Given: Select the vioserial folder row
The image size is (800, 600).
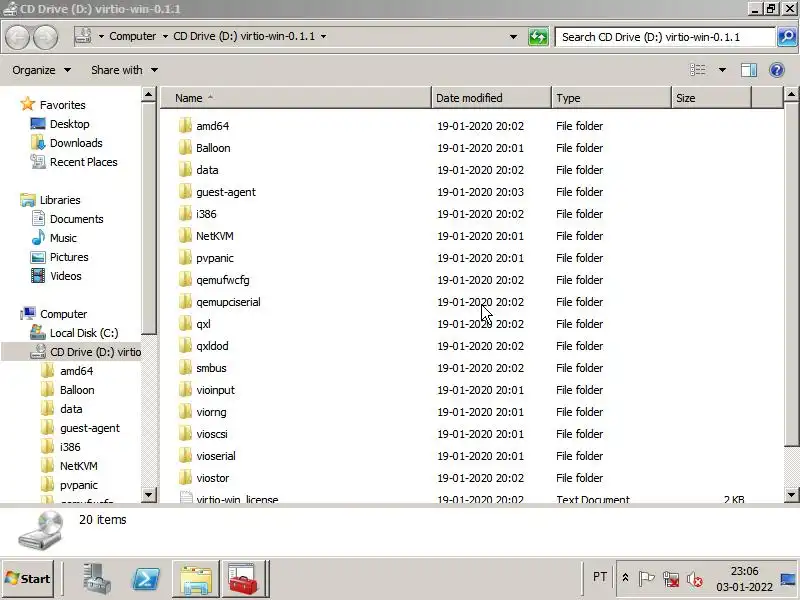Looking at the screenshot, I should [x=472, y=456].
